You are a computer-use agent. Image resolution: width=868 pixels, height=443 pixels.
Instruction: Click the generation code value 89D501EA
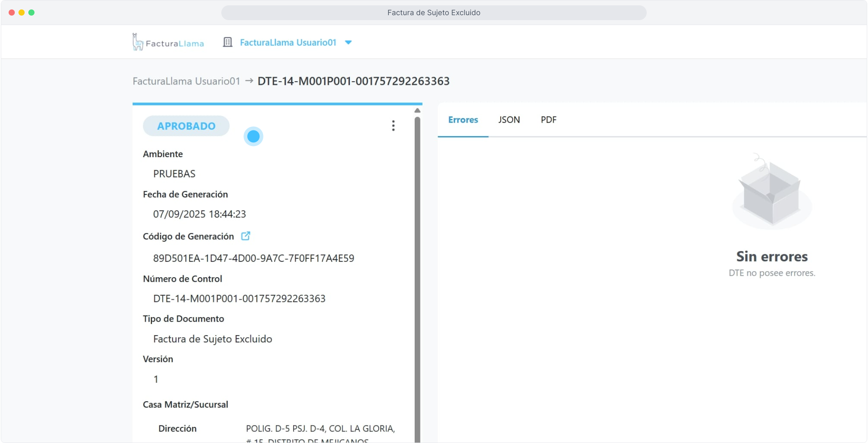coord(253,258)
